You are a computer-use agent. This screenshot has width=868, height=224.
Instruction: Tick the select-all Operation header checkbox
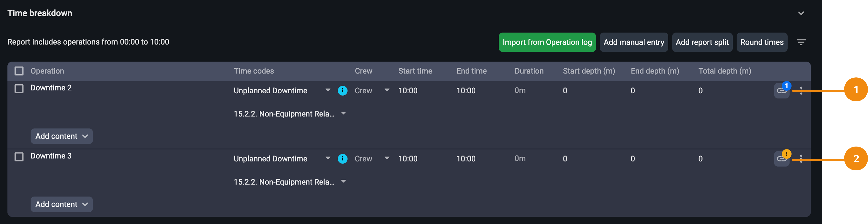point(19,71)
